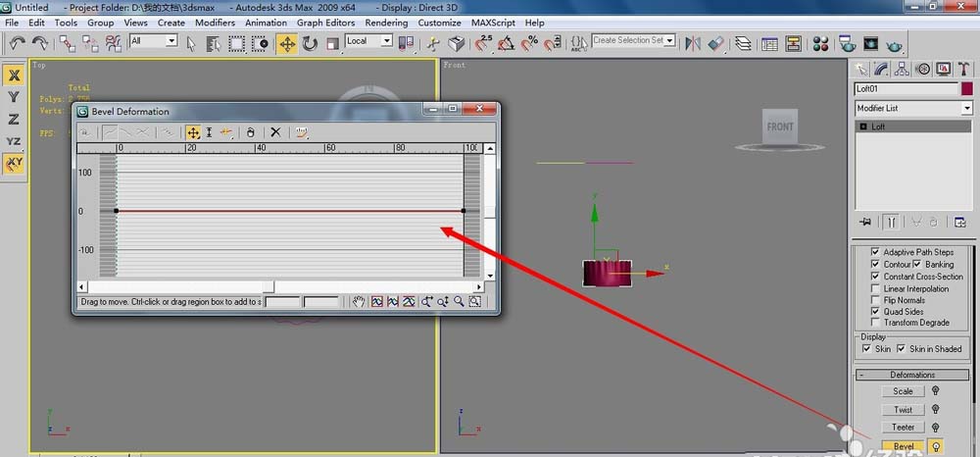Viewport: 980px width, 457px height.
Task: Activate Unlink Selection tool
Action: click(x=90, y=43)
